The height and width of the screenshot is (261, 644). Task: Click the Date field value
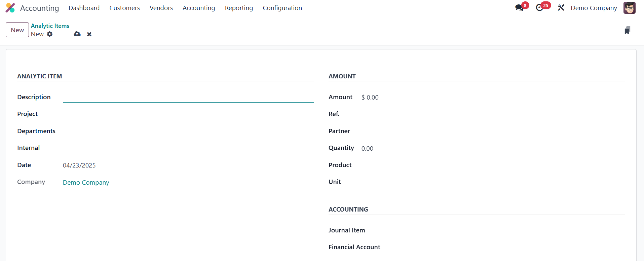(79, 165)
